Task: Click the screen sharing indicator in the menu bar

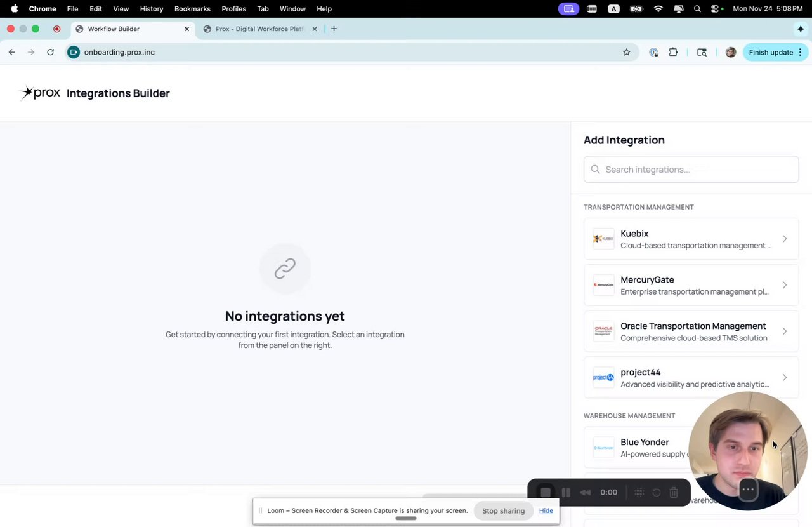Action: (568, 9)
